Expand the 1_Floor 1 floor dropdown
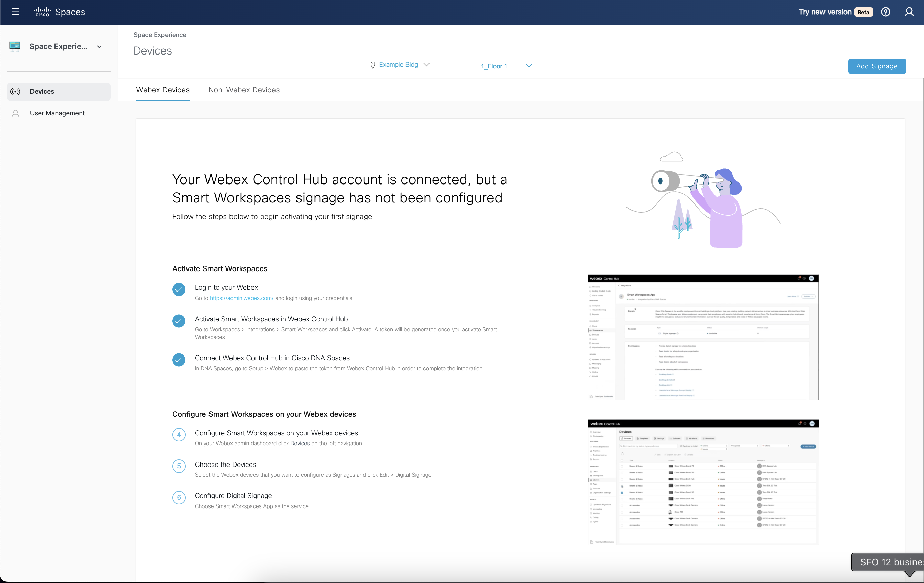This screenshot has width=924, height=583. click(529, 66)
